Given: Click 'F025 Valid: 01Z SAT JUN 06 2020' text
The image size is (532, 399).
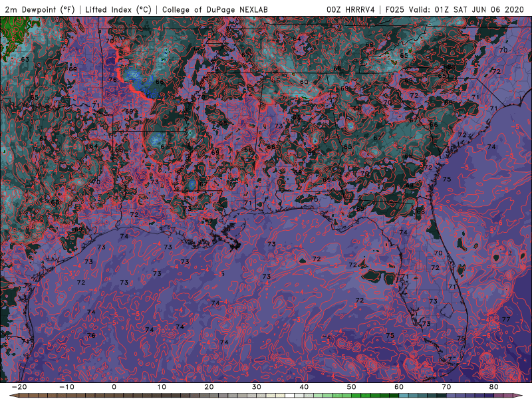Looking at the screenshot, I should click(455, 9).
